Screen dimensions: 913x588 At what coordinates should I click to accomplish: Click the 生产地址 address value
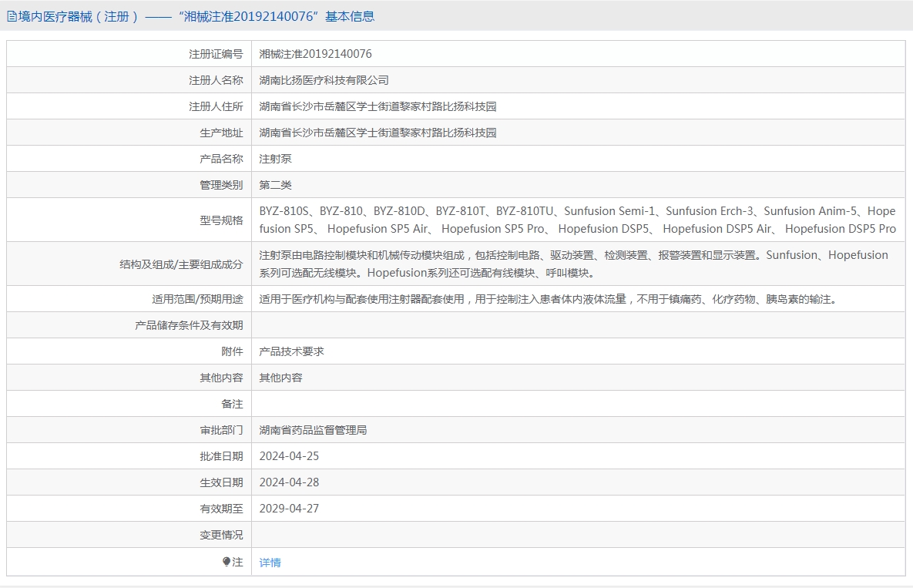[378, 133]
